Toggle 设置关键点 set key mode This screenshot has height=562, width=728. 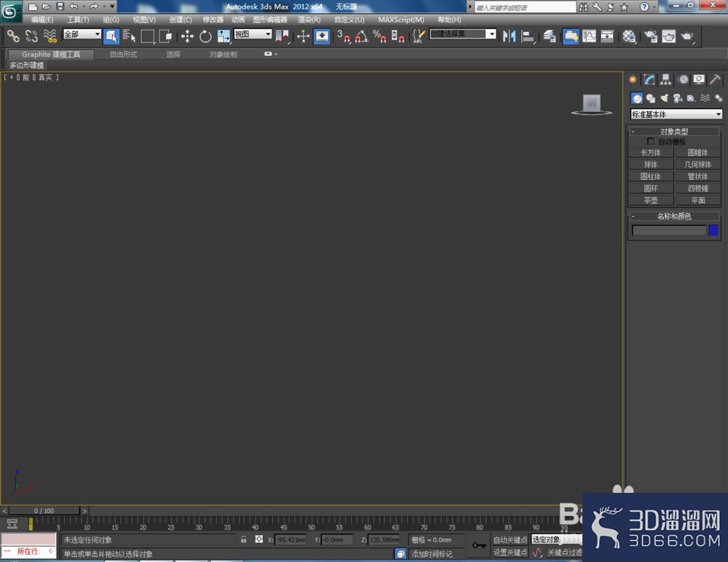[510, 553]
